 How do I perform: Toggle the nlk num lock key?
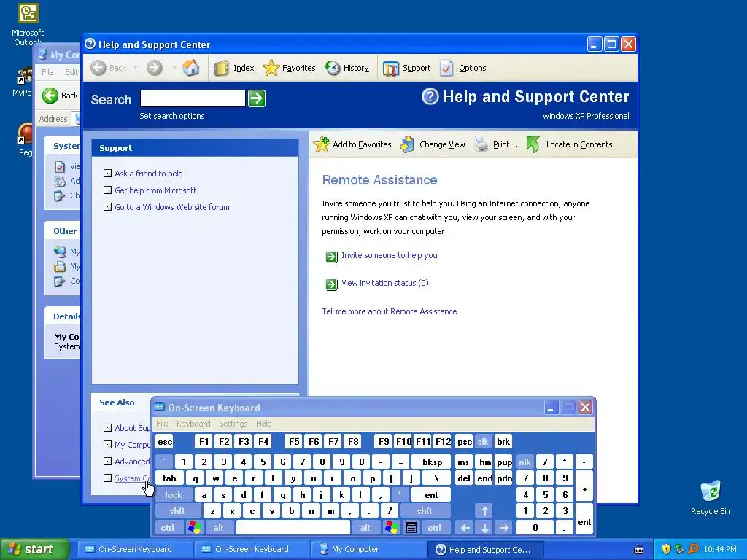(x=525, y=462)
